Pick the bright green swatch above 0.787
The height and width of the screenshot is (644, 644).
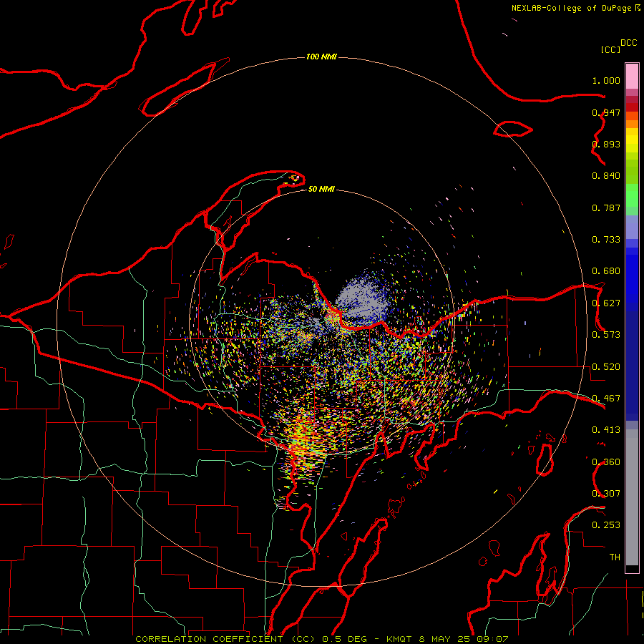632,195
